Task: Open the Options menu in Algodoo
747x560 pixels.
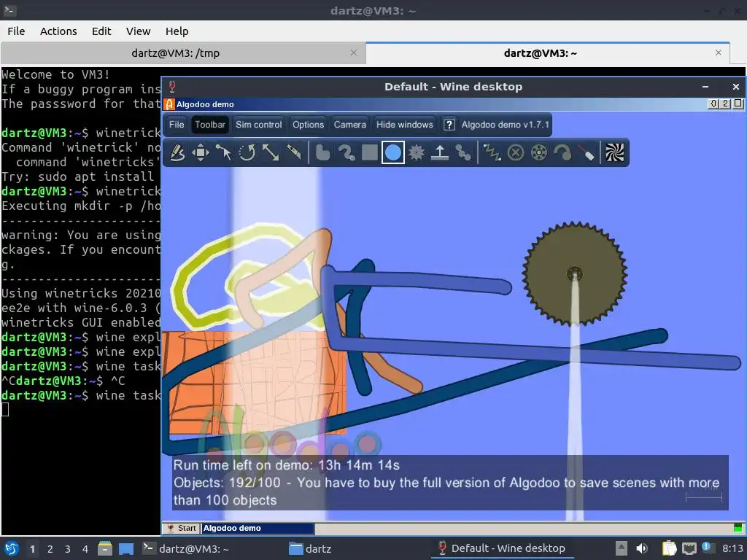Action: (x=308, y=125)
